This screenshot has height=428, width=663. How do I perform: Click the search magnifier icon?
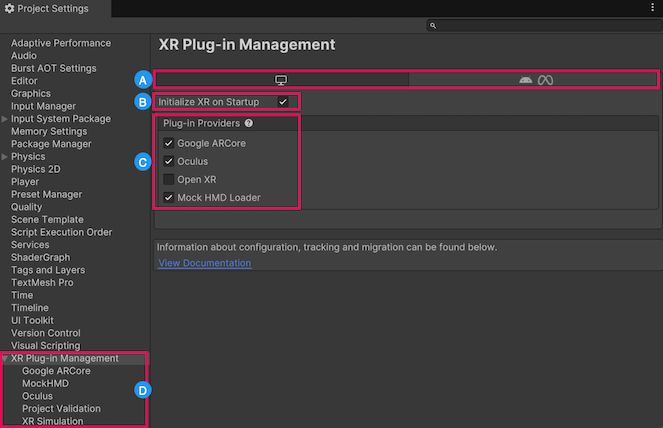click(432, 25)
